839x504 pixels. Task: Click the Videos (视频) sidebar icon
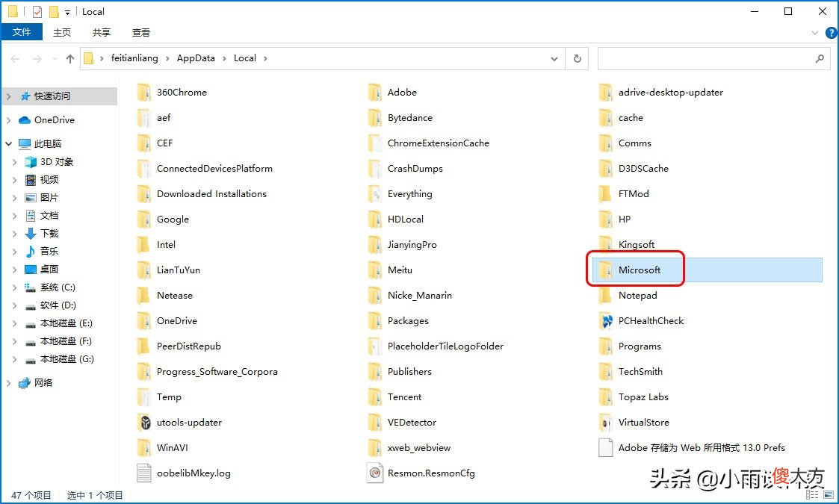click(x=31, y=180)
